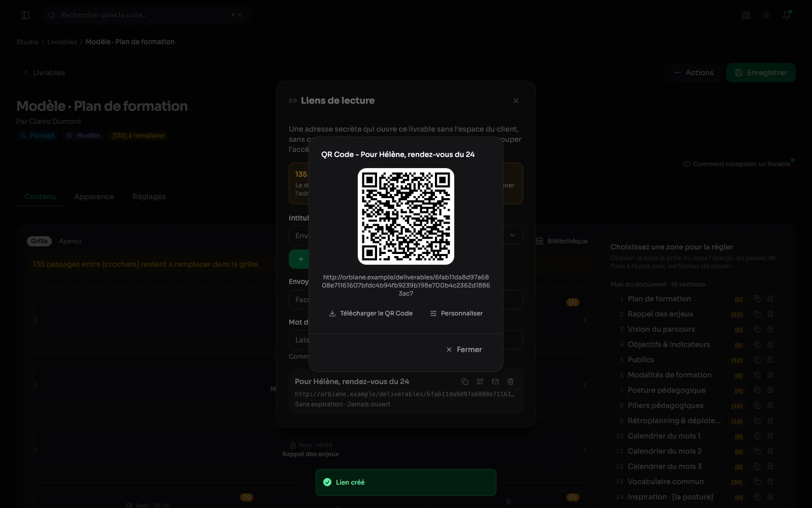Open notifications bell
The height and width of the screenshot is (508, 812).
[787, 15]
